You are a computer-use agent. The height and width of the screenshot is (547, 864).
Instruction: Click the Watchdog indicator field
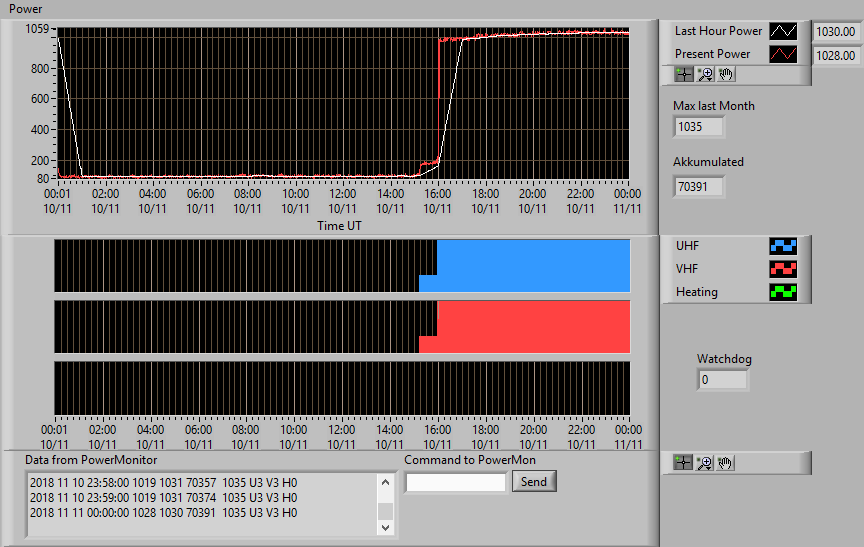pos(722,380)
